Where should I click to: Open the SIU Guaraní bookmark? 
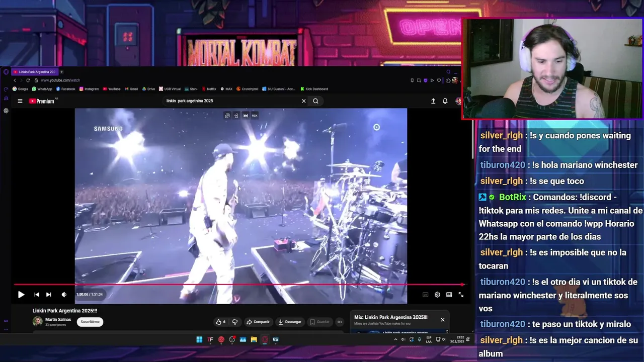coord(279,89)
